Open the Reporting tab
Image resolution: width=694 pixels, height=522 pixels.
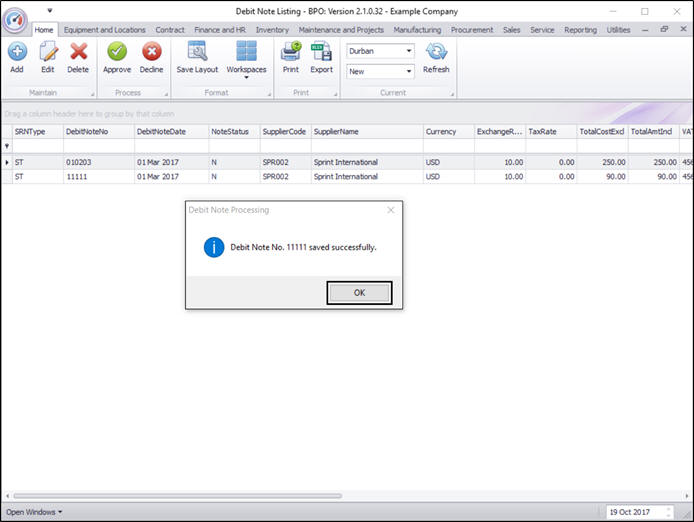tap(580, 30)
